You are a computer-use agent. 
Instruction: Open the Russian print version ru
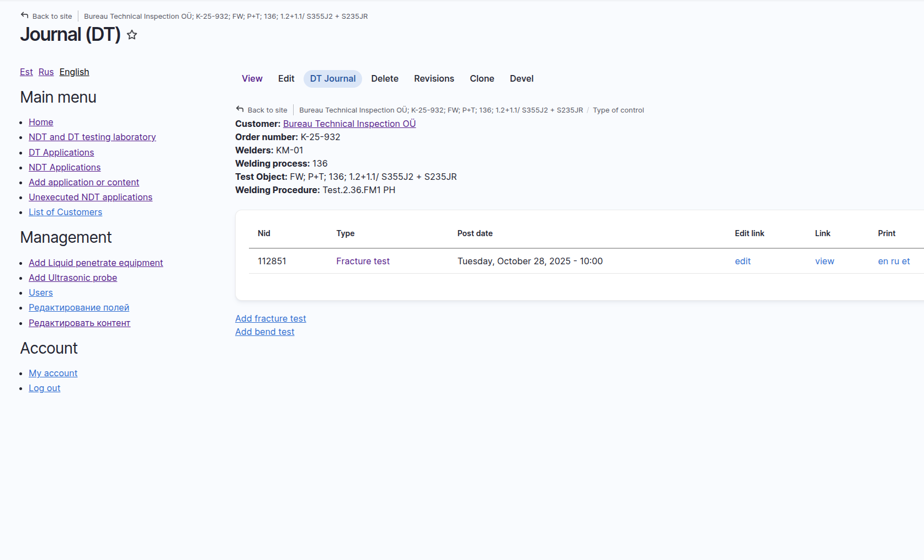coord(895,261)
